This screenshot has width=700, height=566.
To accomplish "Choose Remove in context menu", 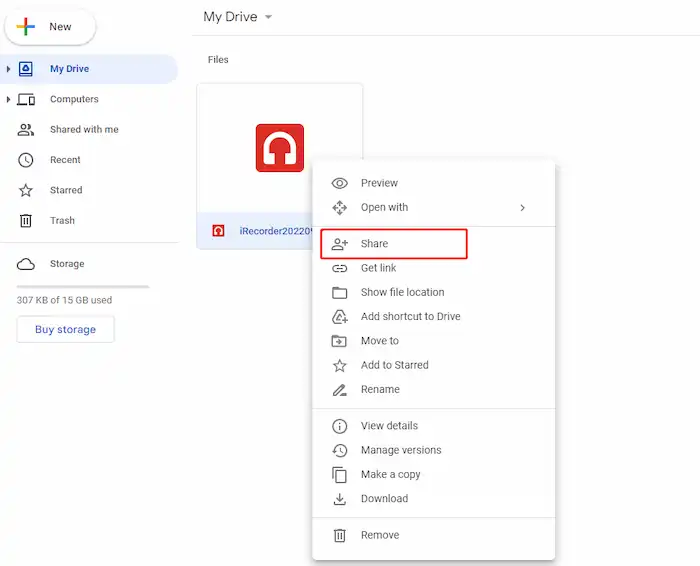I will 379,535.
